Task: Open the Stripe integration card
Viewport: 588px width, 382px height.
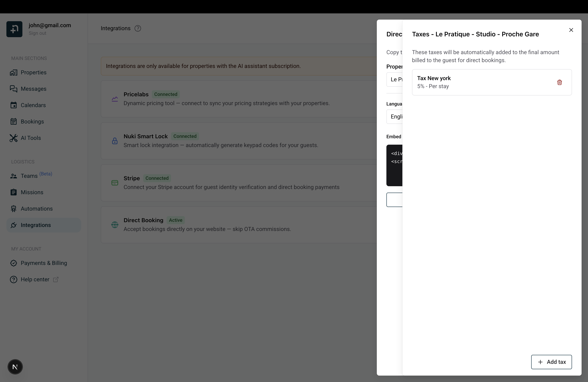Action: (x=239, y=183)
